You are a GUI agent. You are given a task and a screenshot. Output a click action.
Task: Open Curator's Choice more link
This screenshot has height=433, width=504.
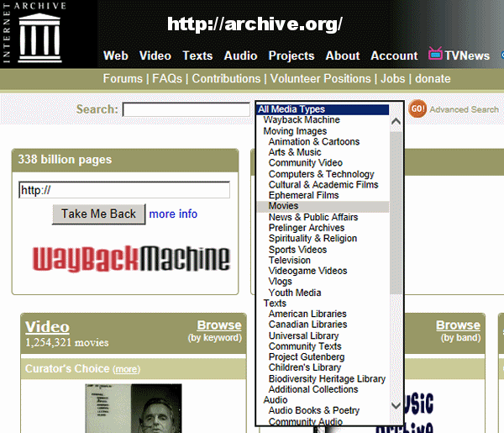pos(126,369)
